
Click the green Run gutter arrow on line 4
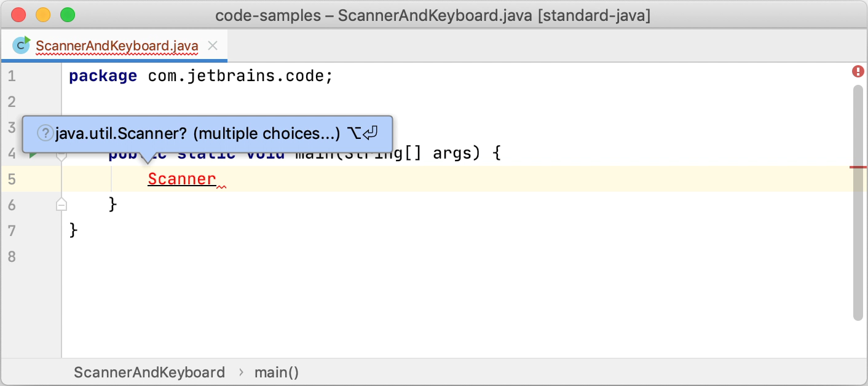(x=34, y=154)
